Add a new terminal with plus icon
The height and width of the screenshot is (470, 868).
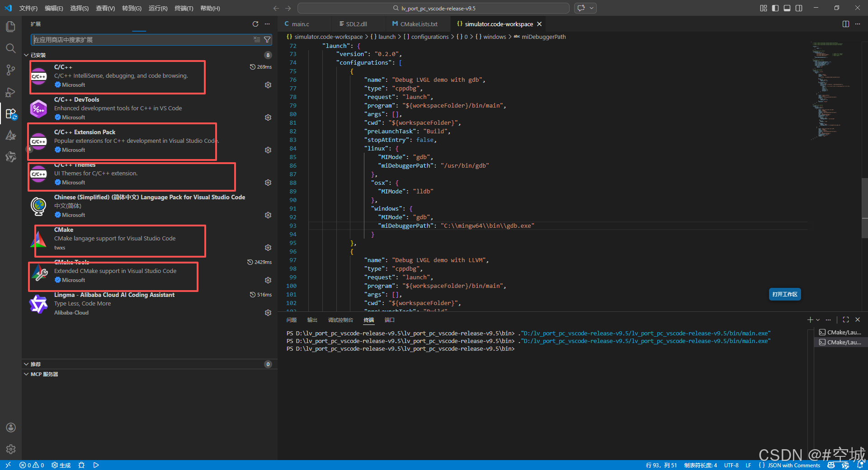(x=810, y=320)
